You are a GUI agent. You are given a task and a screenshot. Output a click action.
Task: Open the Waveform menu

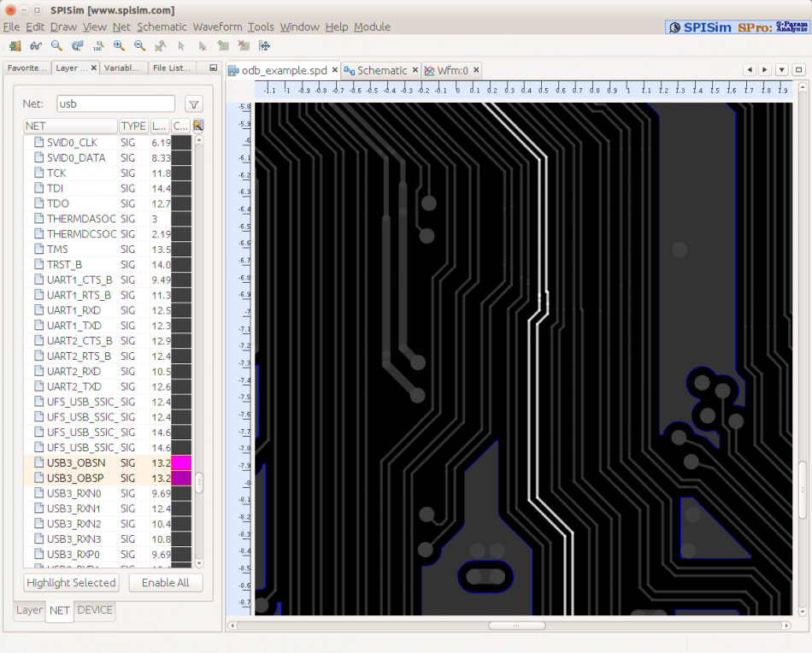coord(217,26)
